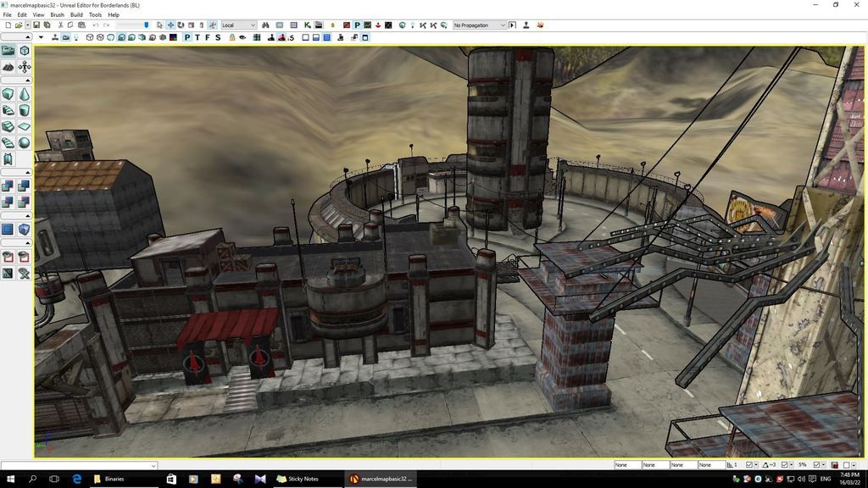Open Kismet with the green K icon
The width and height of the screenshot is (868, 488).
click(x=307, y=25)
